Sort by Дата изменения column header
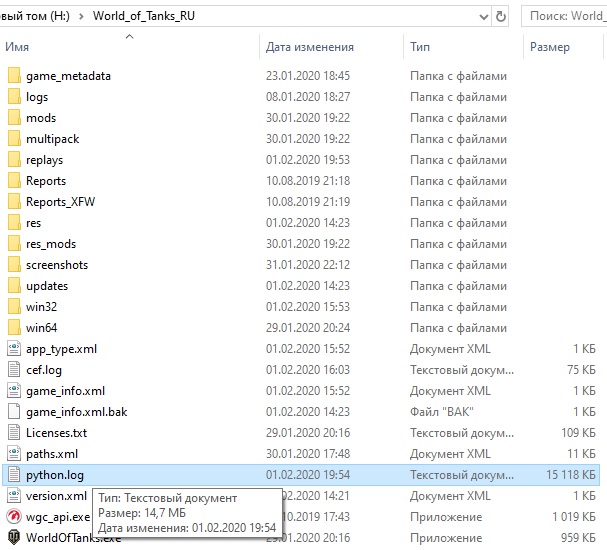Screen dimensions: 607x550 click(x=310, y=47)
